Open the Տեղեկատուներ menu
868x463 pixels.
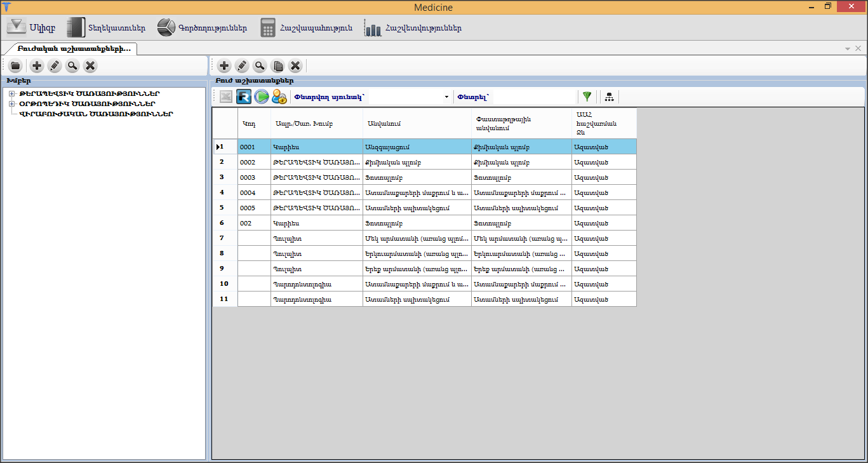tap(107, 28)
